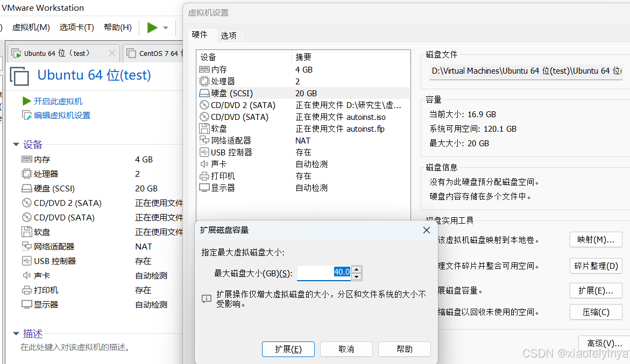The height and width of the screenshot is (364, 630).
Task: Click the 软盘 floppy icon in main window
Action: click(x=26, y=232)
